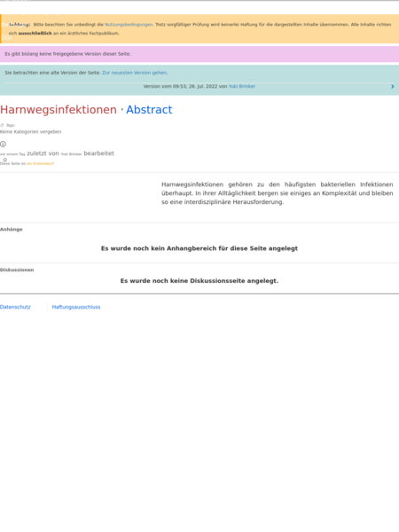Open the 'ein Erstentwurf' status link
Screen dimensions: 399x532
pos(41,163)
